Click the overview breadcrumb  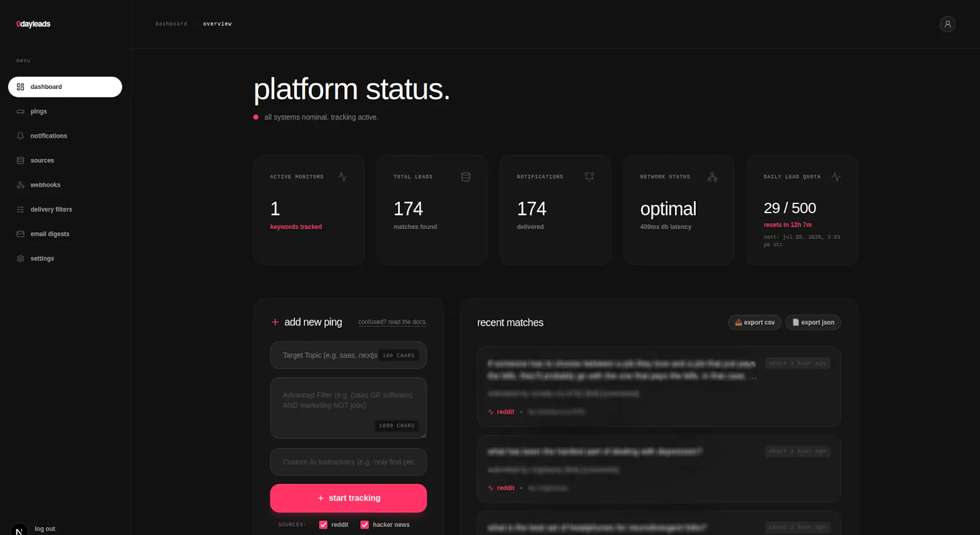point(217,24)
